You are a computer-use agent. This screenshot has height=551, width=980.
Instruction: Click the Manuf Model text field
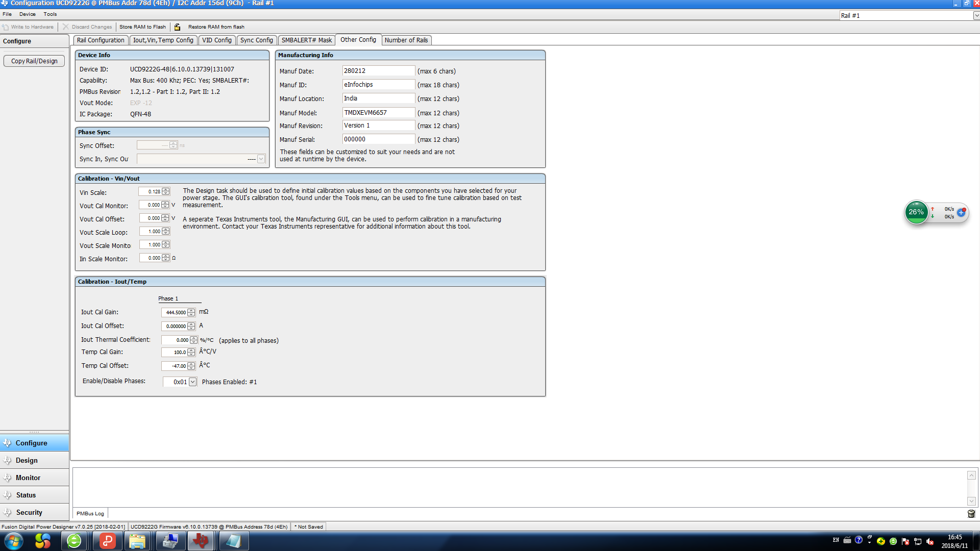[378, 113]
